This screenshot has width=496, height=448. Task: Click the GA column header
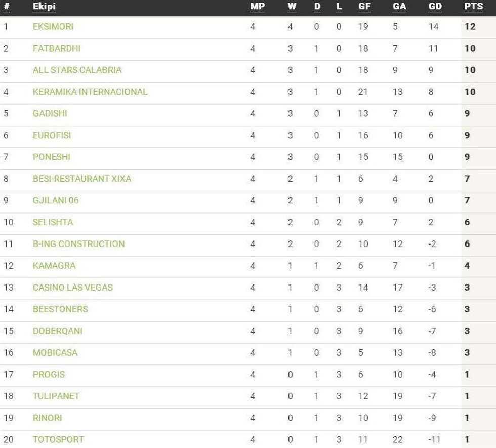point(399,7)
